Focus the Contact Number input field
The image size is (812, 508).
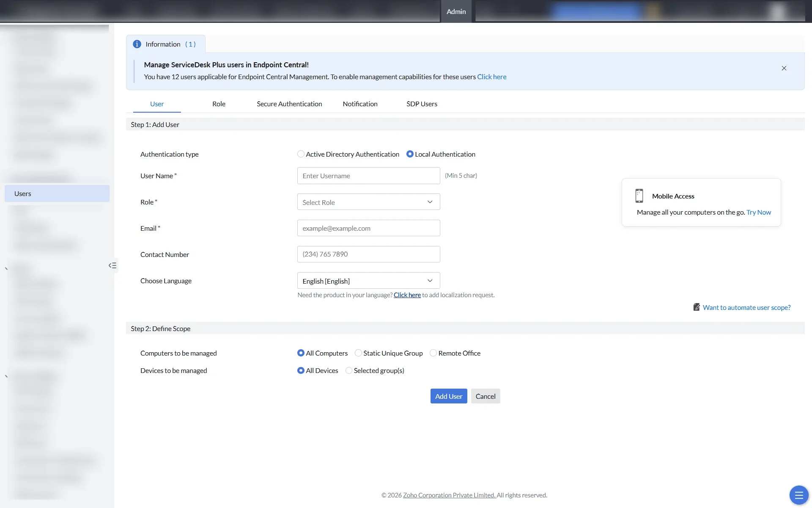[368, 254]
